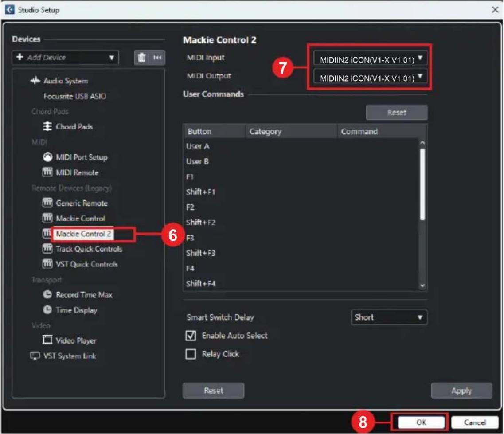Click the Cancel button

click(x=475, y=422)
